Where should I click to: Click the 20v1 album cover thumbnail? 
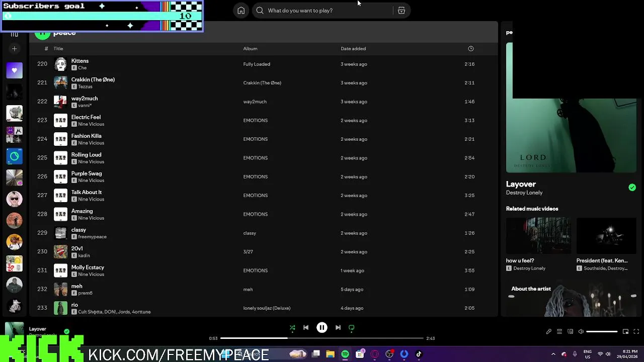(x=60, y=252)
